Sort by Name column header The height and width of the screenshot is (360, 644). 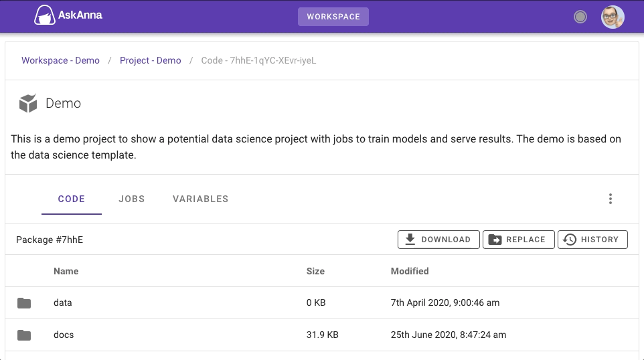click(66, 271)
